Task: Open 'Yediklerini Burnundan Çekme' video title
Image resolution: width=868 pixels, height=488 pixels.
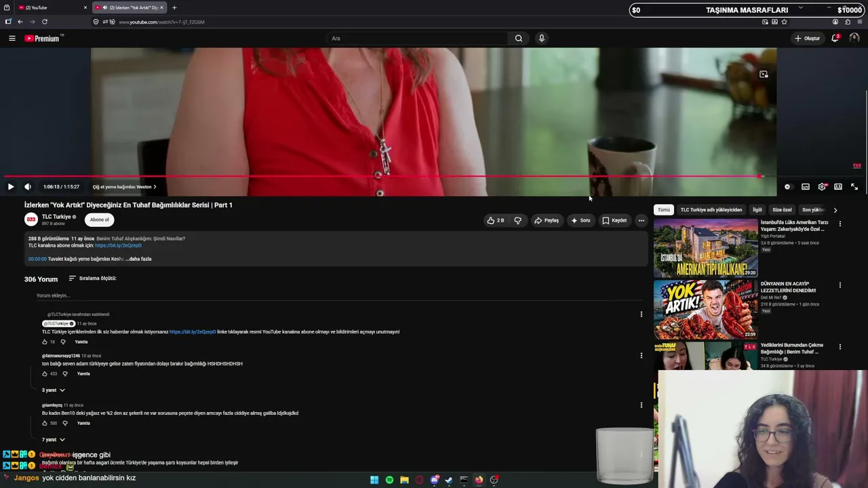Action: tap(792, 348)
